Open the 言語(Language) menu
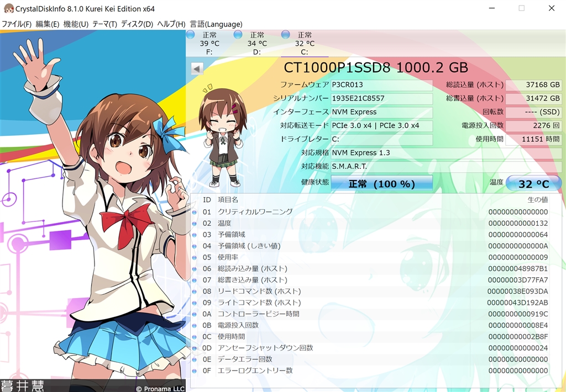The image size is (566, 392). [216, 24]
